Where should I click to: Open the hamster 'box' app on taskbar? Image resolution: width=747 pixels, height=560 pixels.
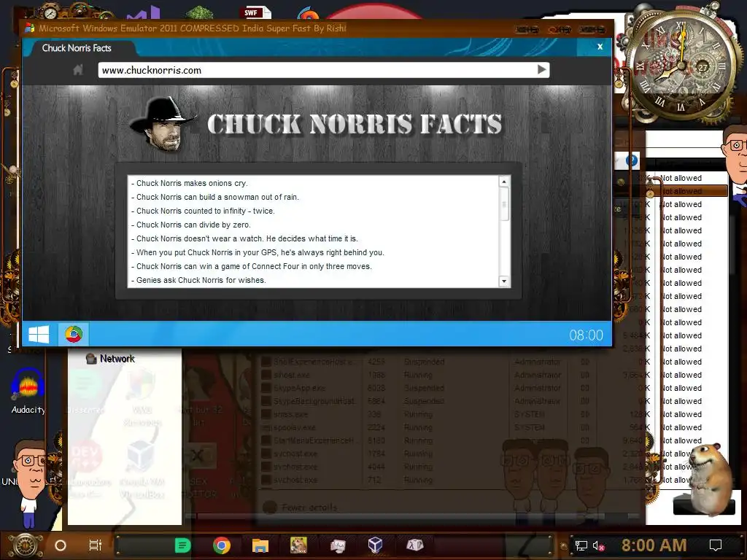pos(298,545)
